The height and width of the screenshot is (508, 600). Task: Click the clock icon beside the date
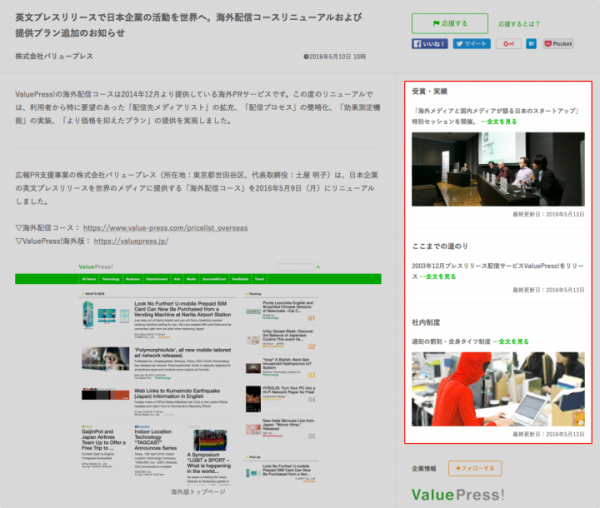306,57
